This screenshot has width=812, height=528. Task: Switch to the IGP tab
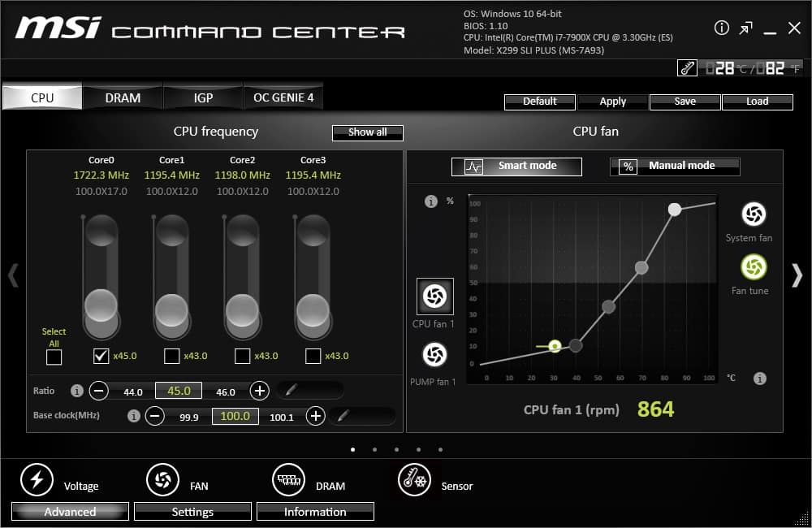[203, 97]
